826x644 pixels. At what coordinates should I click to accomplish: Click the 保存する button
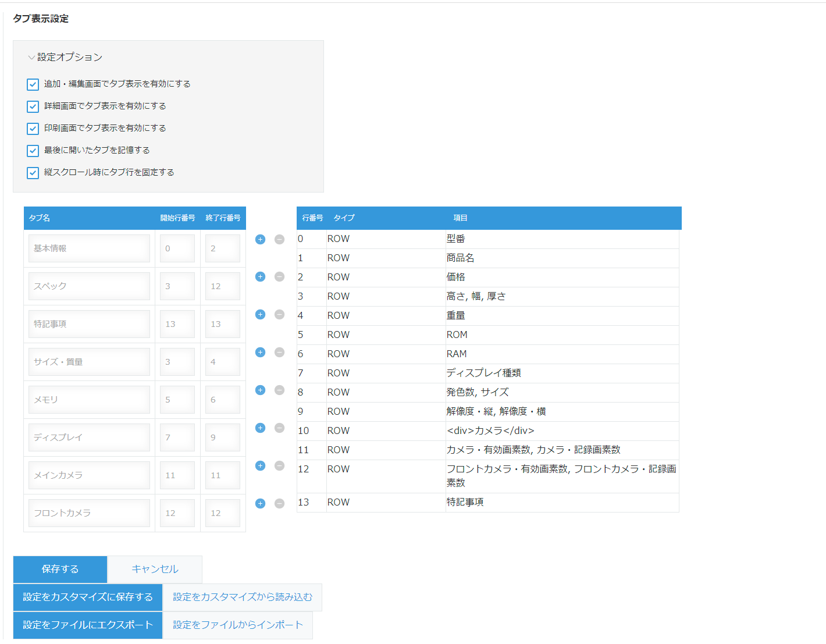click(x=60, y=570)
